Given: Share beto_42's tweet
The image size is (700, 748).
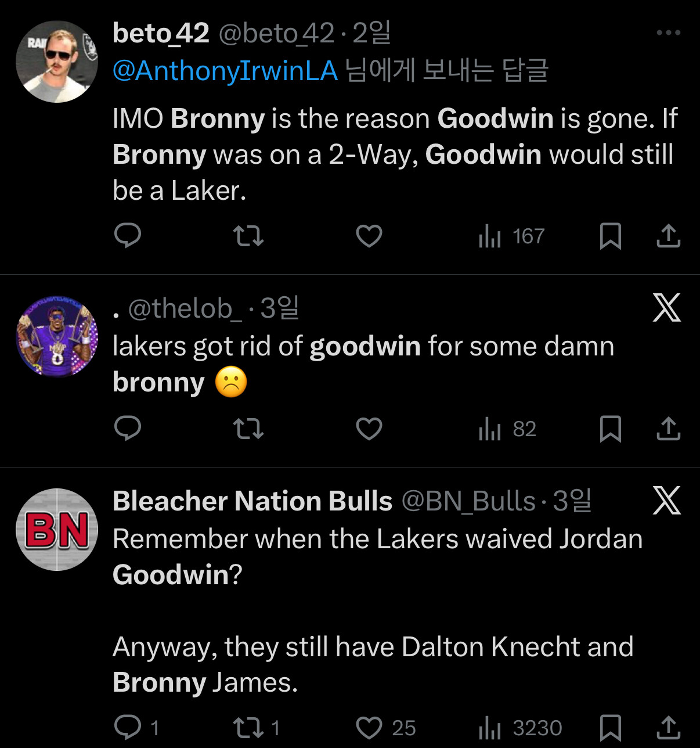Looking at the screenshot, I should 668,236.
